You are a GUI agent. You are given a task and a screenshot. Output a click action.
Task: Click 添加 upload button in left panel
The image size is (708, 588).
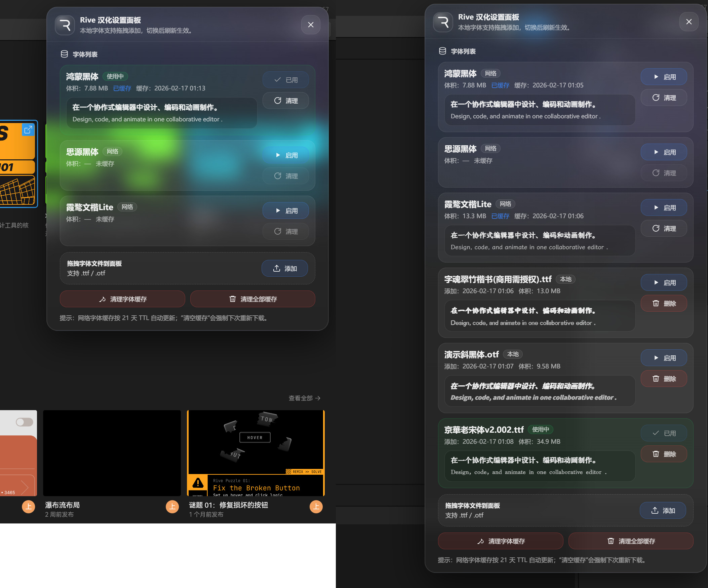pos(284,268)
